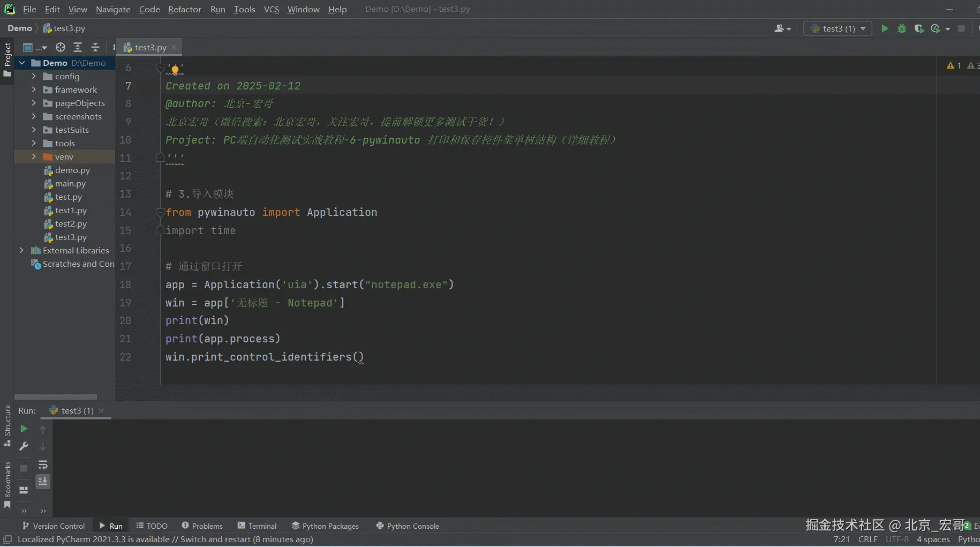Screen dimensions: 980x547
Task: Click the locate current file crosshair icon
Action: [61, 47]
